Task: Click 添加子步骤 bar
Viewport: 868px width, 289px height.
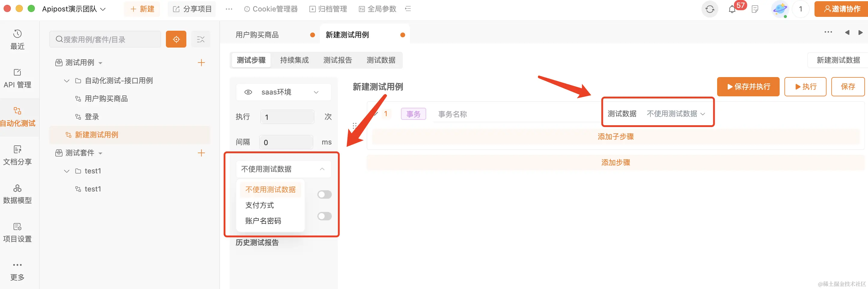Action: [x=616, y=137]
